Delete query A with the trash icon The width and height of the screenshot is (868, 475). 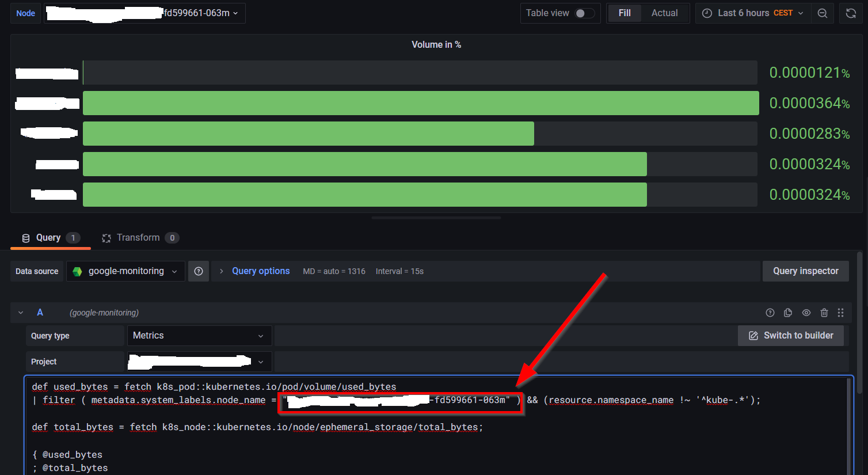pyautogui.click(x=824, y=312)
